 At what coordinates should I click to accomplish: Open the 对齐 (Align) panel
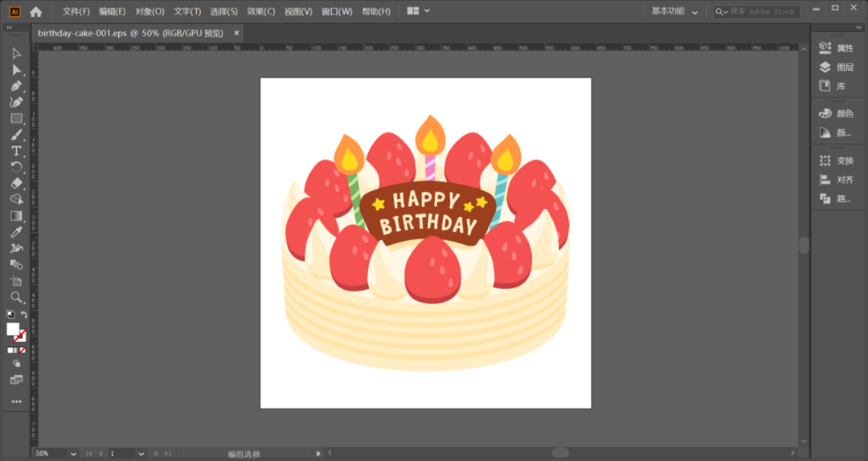coord(837,179)
